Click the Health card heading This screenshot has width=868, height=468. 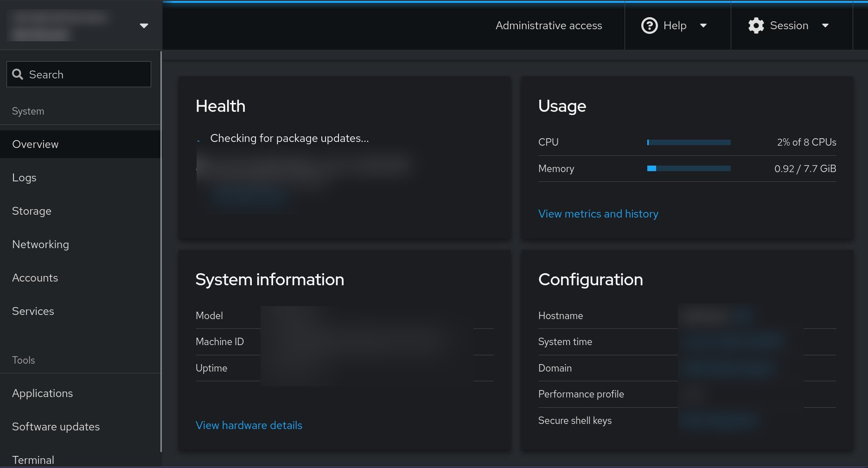(x=220, y=106)
